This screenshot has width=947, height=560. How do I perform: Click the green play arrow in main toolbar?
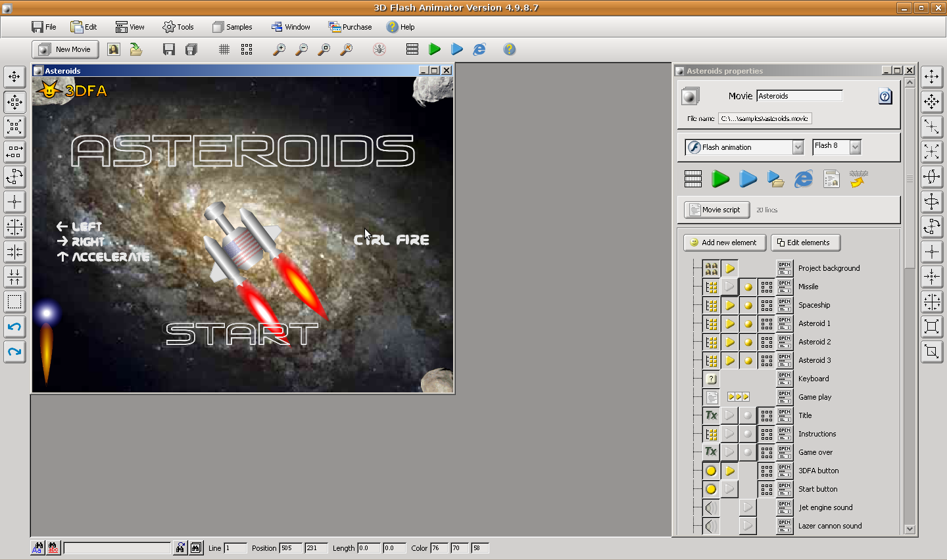435,49
